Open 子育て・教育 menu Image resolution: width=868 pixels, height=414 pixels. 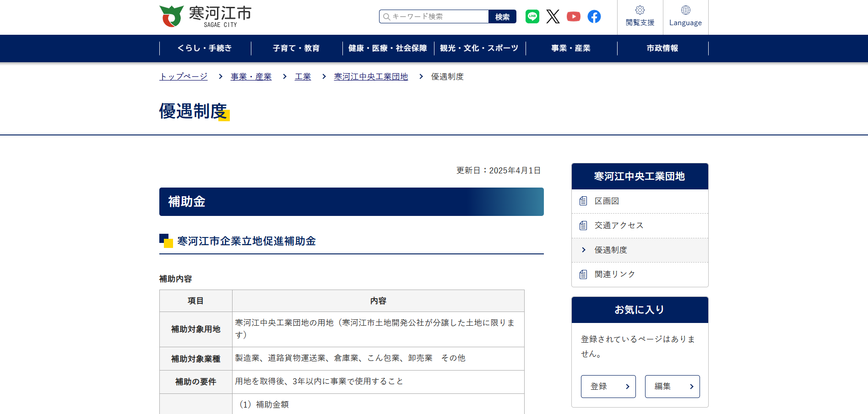297,48
